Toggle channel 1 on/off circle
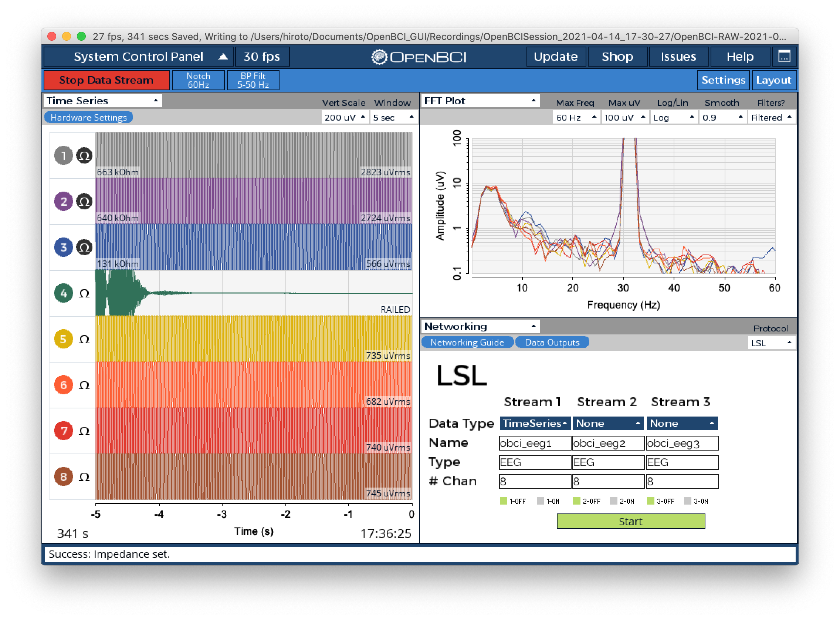840x620 pixels. coord(63,155)
